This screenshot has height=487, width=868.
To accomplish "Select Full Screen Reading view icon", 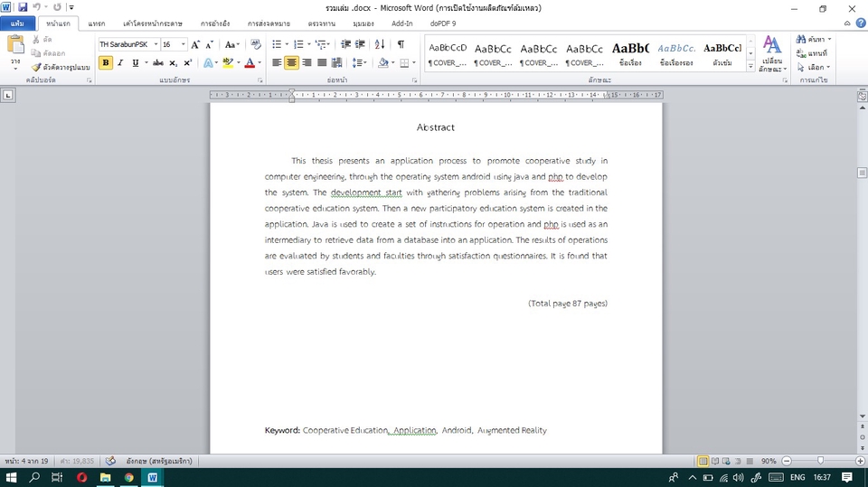I will tap(714, 461).
